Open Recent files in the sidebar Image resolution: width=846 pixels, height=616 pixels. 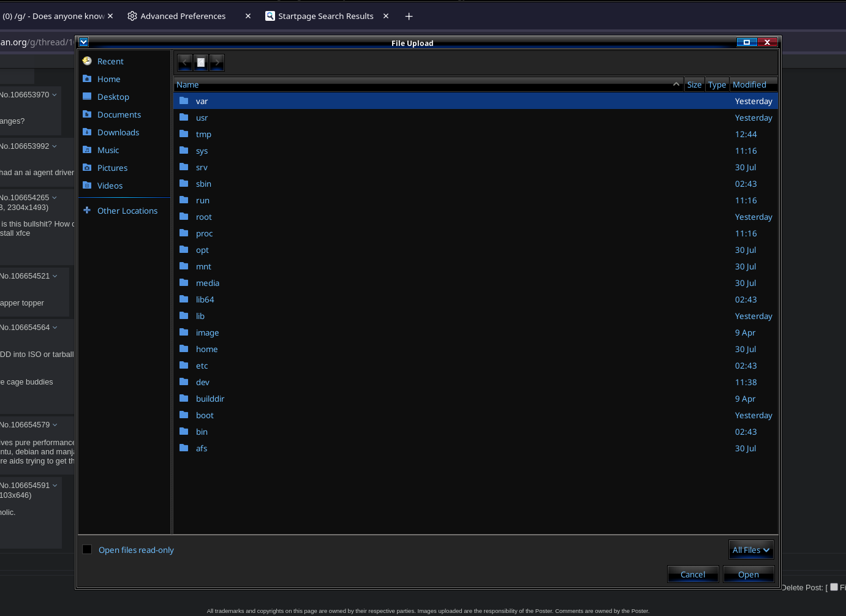[110, 61]
